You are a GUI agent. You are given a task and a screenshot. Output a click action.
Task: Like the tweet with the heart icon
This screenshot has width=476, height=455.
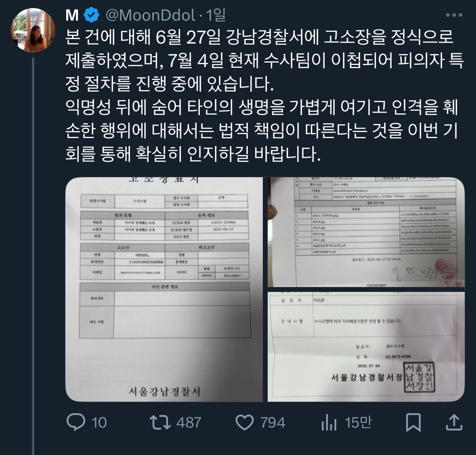click(x=245, y=423)
